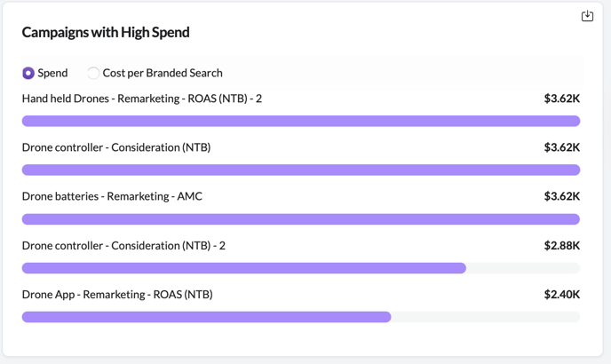Open Drone batteries - Remarketing - AMC campaign
The image size is (611, 364).
tap(112, 196)
